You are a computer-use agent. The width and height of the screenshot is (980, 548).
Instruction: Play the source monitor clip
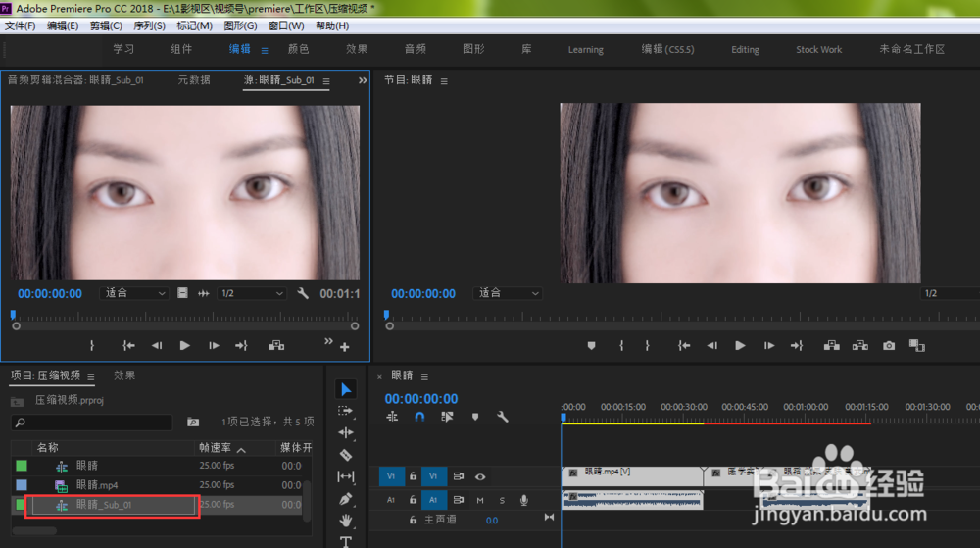(x=184, y=345)
